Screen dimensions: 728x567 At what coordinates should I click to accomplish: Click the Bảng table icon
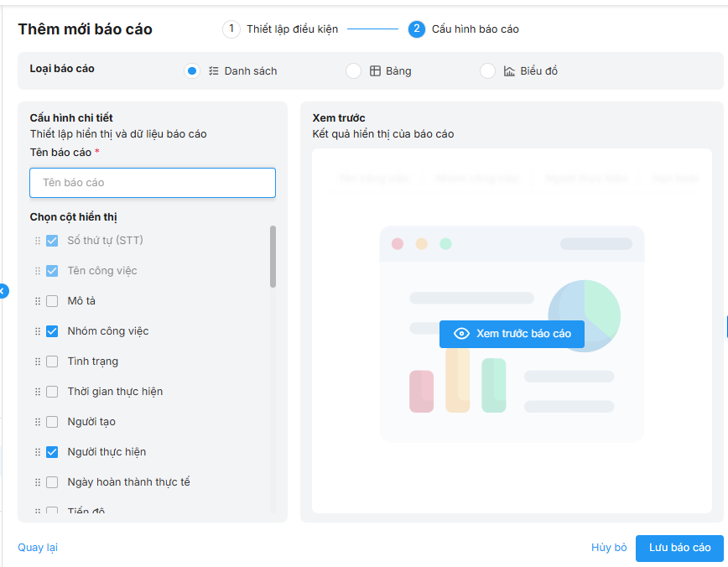coord(375,71)
